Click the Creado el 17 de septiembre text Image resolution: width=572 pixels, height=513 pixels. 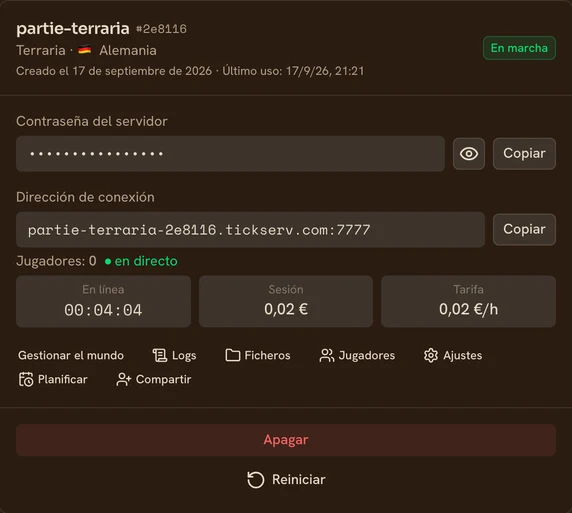114,71
